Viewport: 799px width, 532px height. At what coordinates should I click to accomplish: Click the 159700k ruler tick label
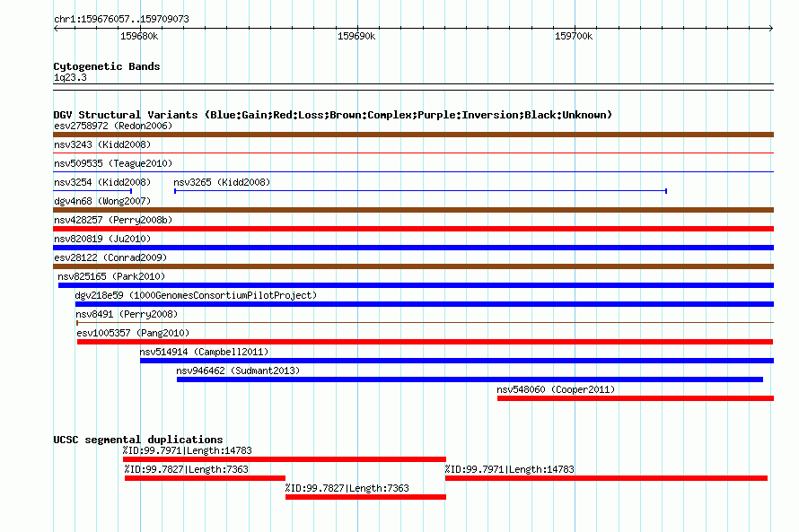pos(574,36)
